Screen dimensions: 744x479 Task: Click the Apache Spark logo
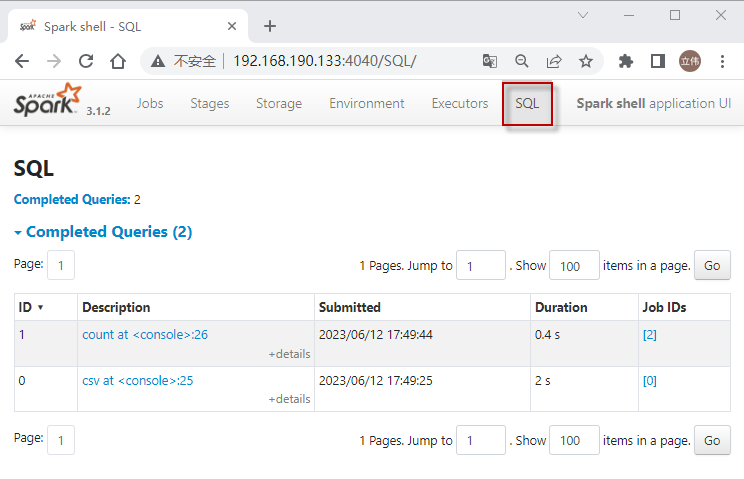coord(48,102)
